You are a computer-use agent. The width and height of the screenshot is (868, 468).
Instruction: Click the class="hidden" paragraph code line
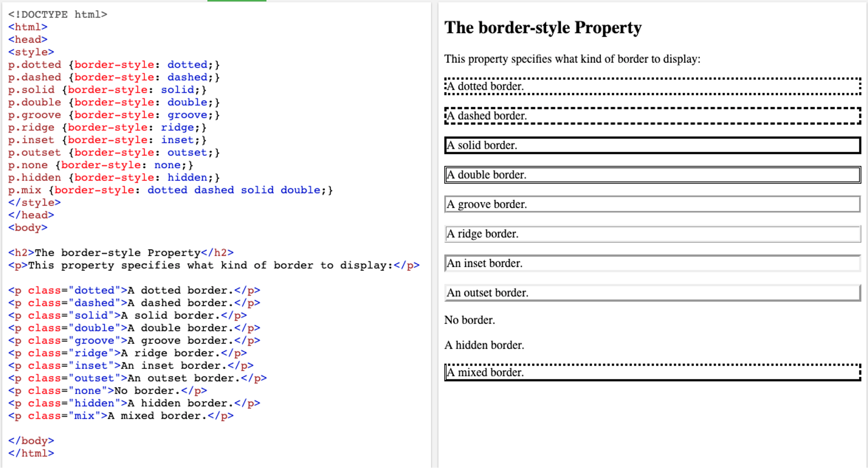pos(134,404)
